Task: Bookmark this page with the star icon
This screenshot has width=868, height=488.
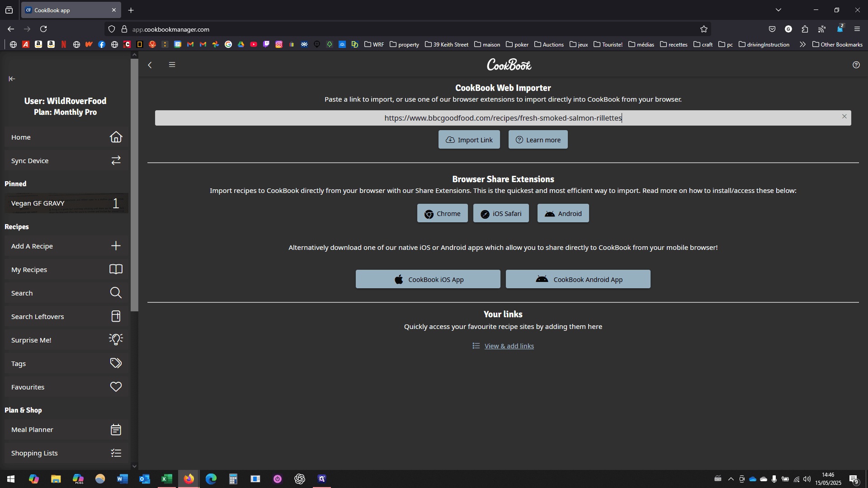Action: click(x=703, y=29)
